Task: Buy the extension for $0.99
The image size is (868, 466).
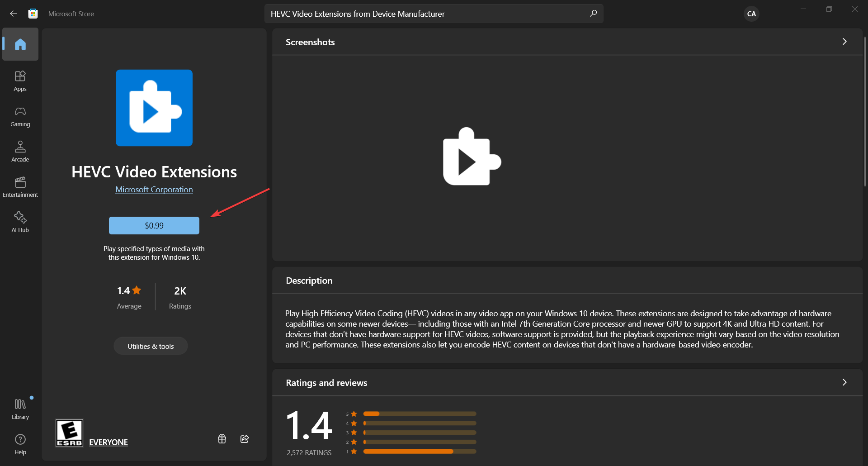Action: pos(154,225)
